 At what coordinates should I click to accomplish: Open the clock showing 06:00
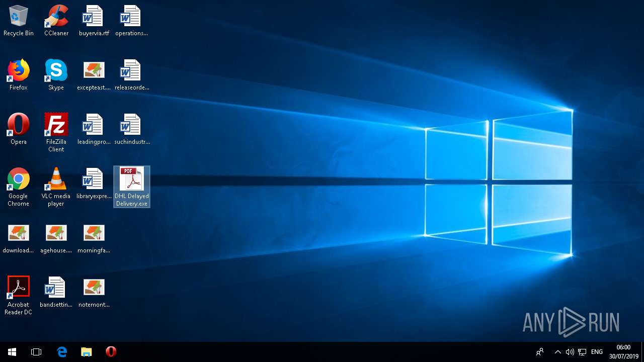click(623, 352)
